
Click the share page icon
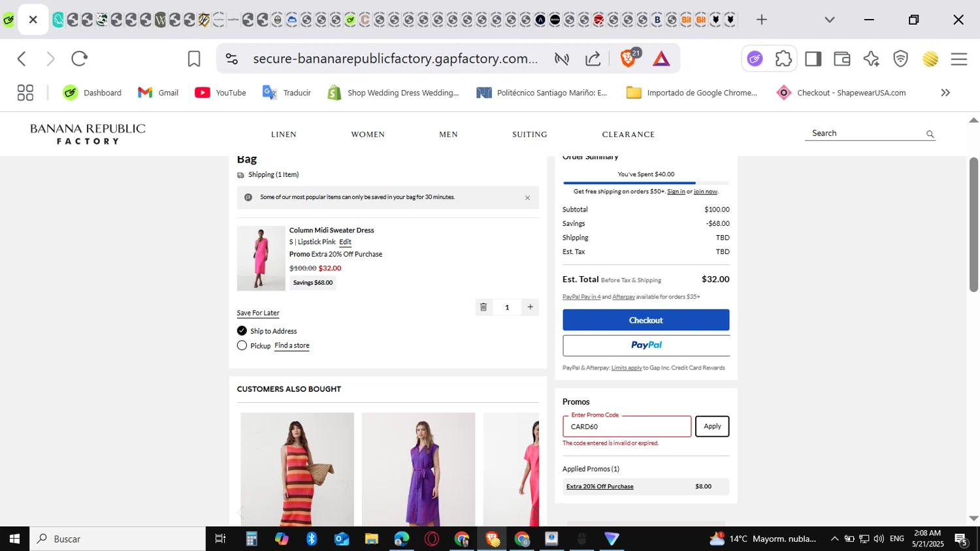click(593, 59)
